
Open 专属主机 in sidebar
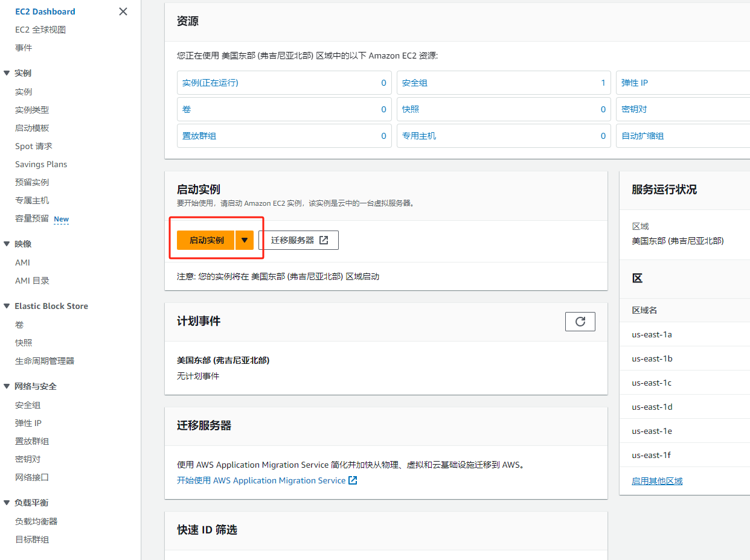[x=32, y=200]
